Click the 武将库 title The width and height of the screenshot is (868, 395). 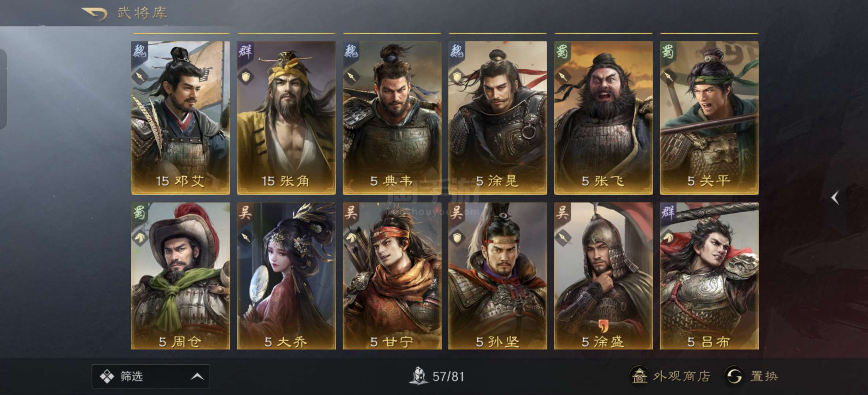click(142, 13)
